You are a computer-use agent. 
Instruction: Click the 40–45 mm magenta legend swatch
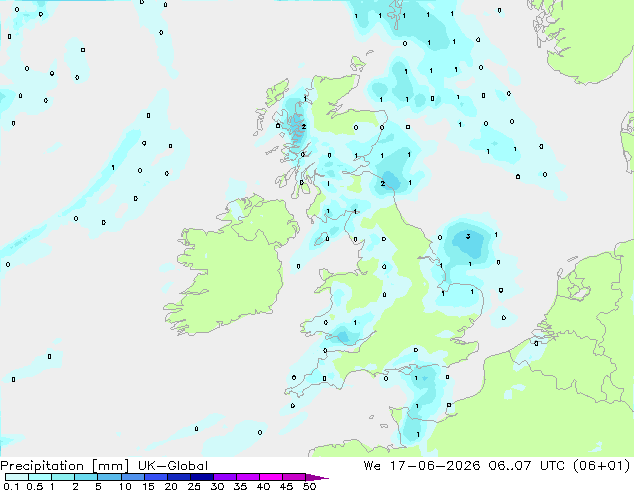tap(271, 477)
